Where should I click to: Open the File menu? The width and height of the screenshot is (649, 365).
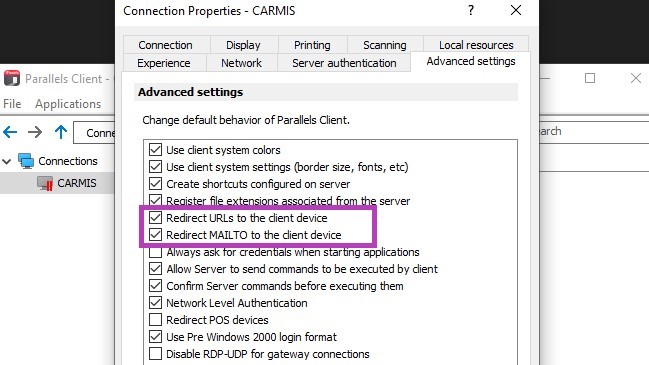[x=12, y=104]
